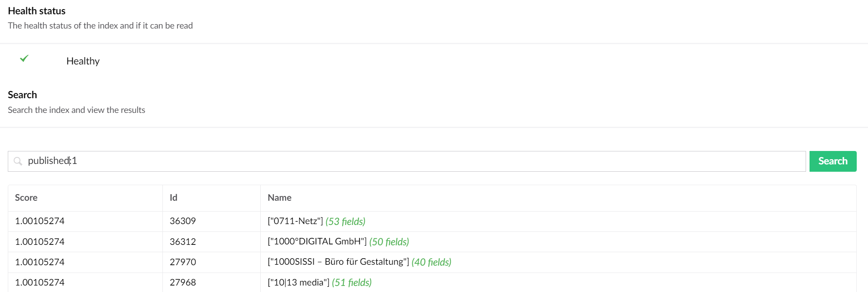Click the Search section heading

point(22,95)
